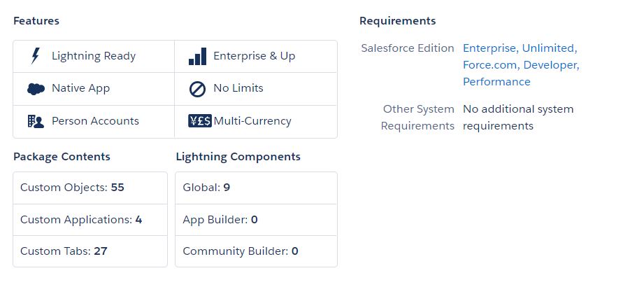Click the Lightning Ready feature label
This screenshot has height=294, width=644.
coord(94,56)
